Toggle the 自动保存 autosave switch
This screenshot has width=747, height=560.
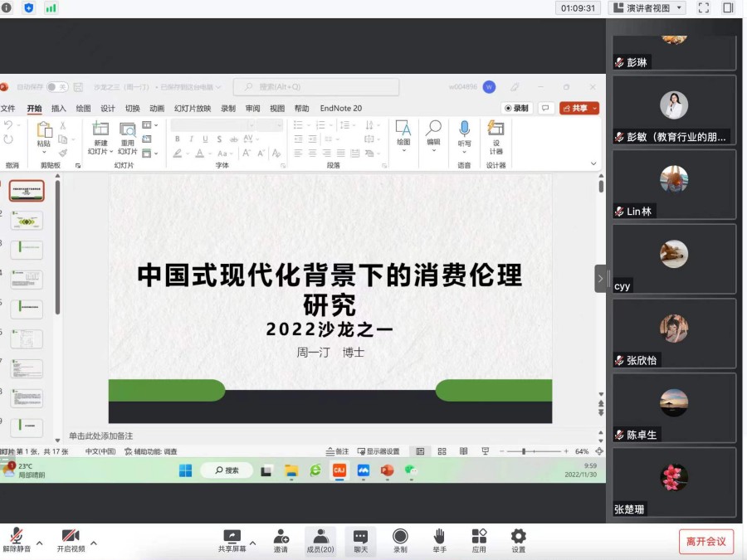click(56, 87)
